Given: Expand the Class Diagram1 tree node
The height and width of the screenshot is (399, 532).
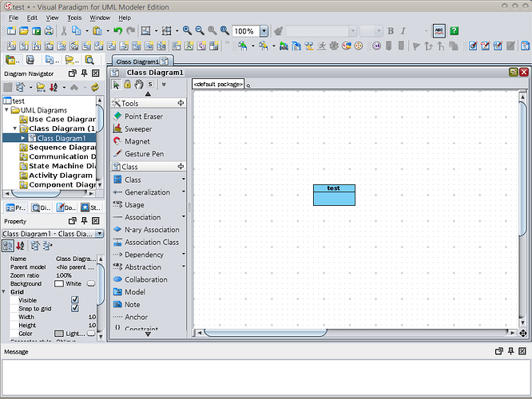Looking at the screenshot, I should tap(23, 138).
